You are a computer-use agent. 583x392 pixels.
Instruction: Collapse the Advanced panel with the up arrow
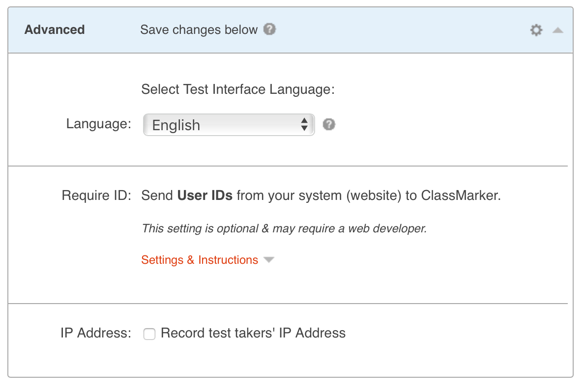(557, 30)
